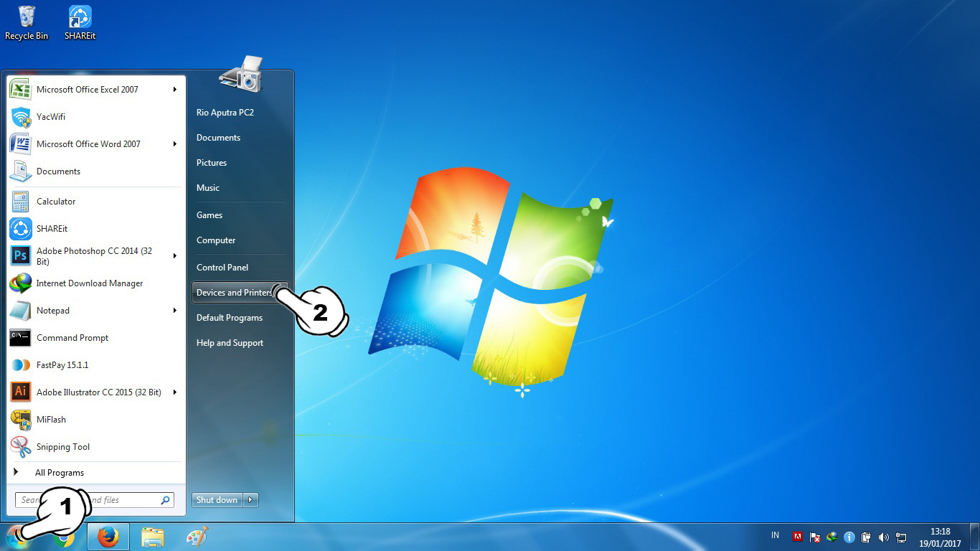The width and height of the screenshot is (980, 551).
Task: Open Default Programs
Action: [241, 318]
